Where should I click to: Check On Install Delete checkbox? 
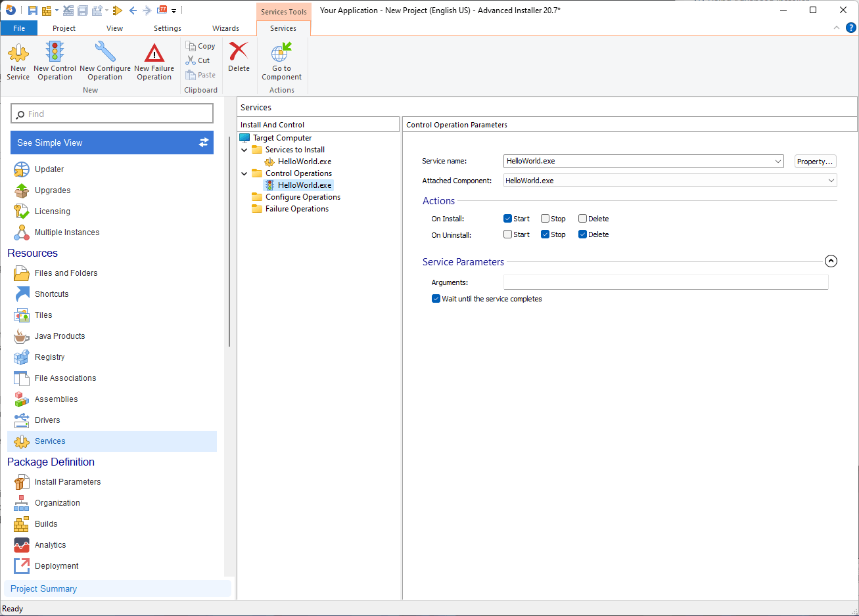click(x=582, y=219)
